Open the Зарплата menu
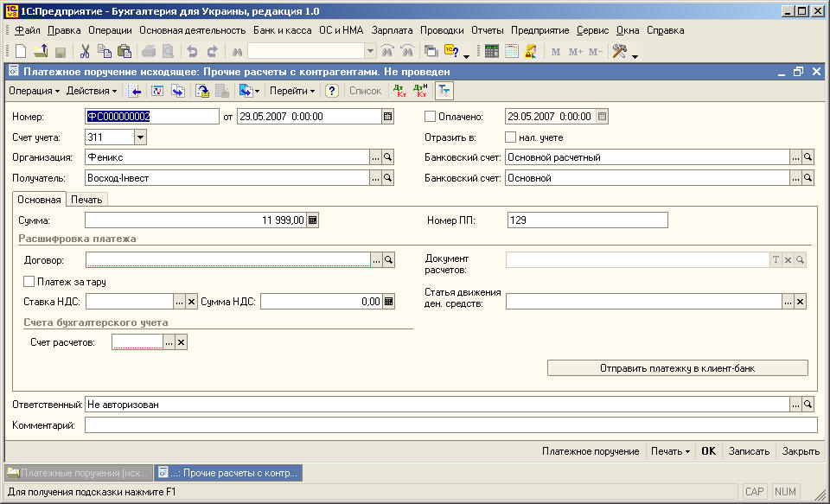The height and width of the screenshot is (504, 830). (392, 30)
